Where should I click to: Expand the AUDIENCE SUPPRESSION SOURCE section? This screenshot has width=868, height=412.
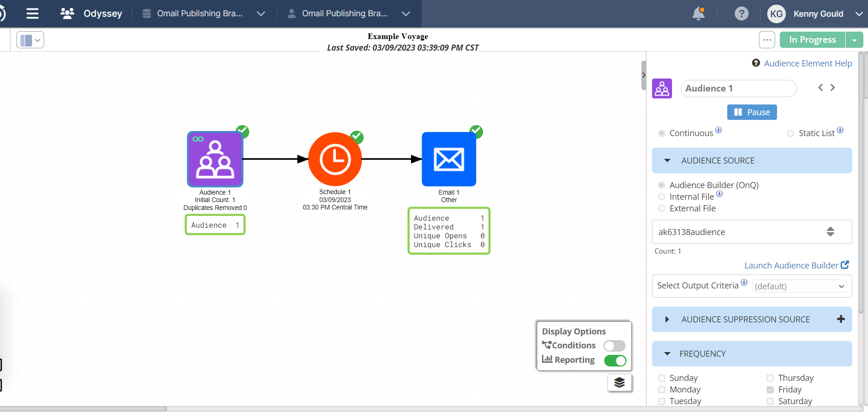click(x=667, y=320)
